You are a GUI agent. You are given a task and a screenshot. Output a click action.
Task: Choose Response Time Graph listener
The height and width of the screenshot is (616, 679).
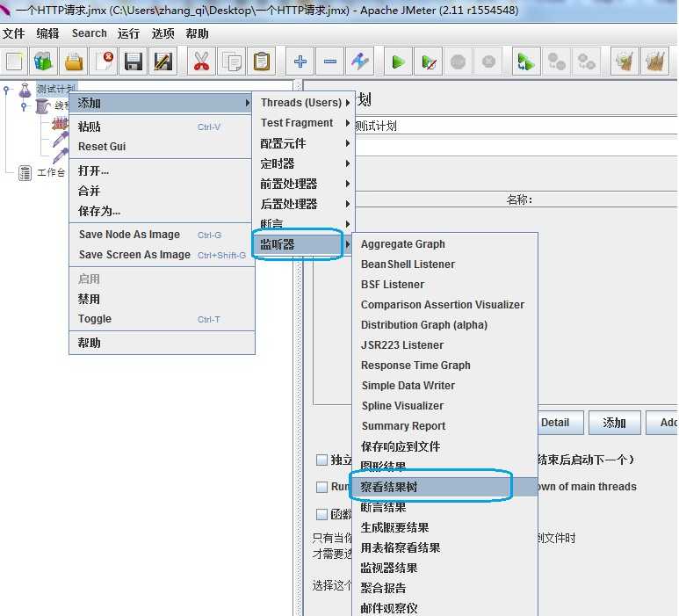pos(445,366)
